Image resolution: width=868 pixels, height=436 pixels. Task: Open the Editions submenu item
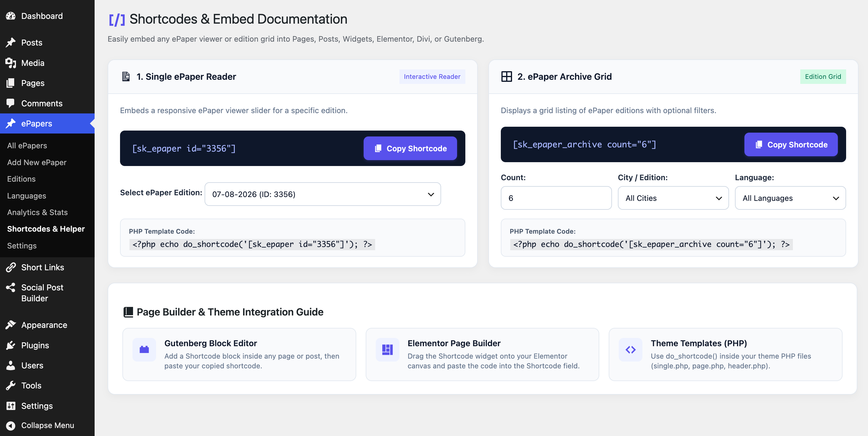pos(21,179)
